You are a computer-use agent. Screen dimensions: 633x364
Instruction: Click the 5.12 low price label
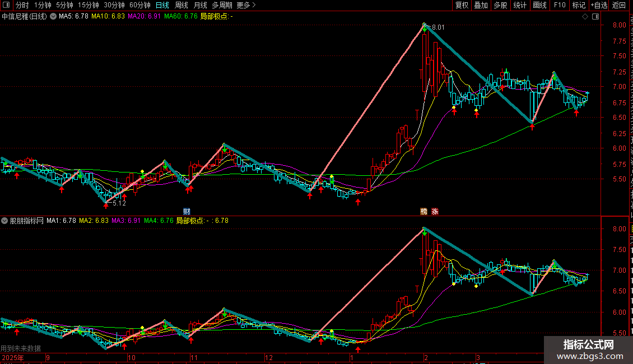(x=119, y=203)
